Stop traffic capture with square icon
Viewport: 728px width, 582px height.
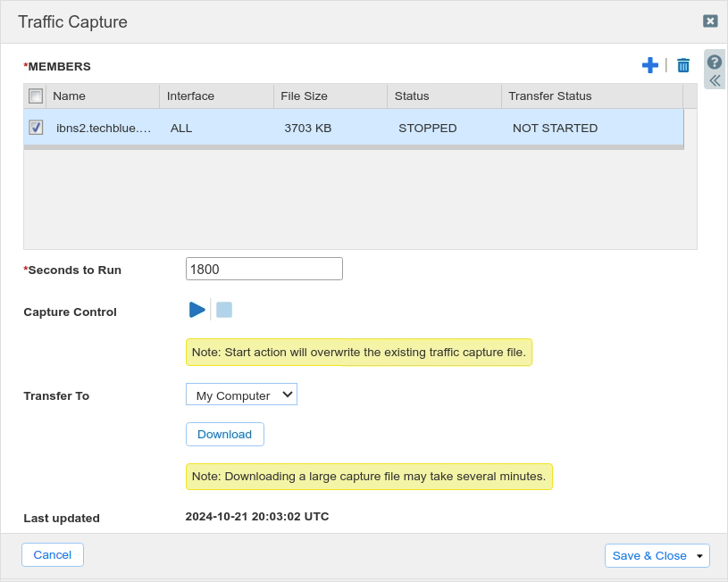click(224, 310)
